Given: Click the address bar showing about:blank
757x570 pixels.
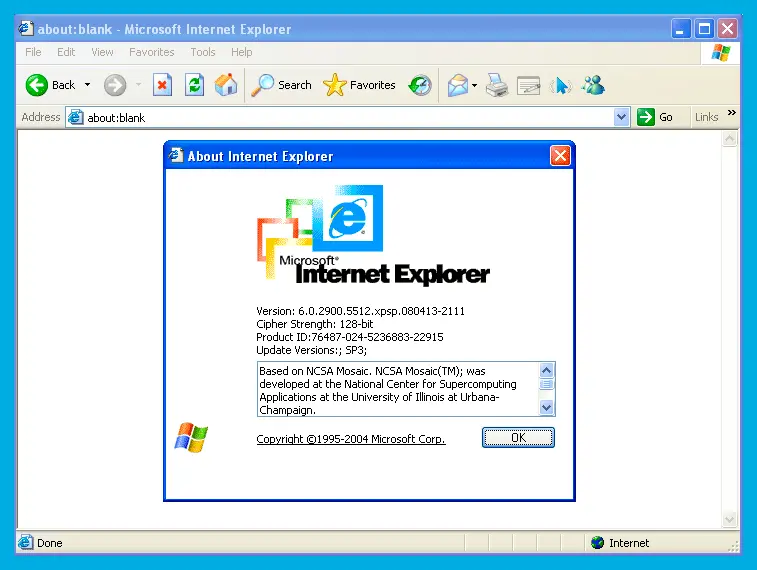Looking at the screenshot, I should click(348, 117).
